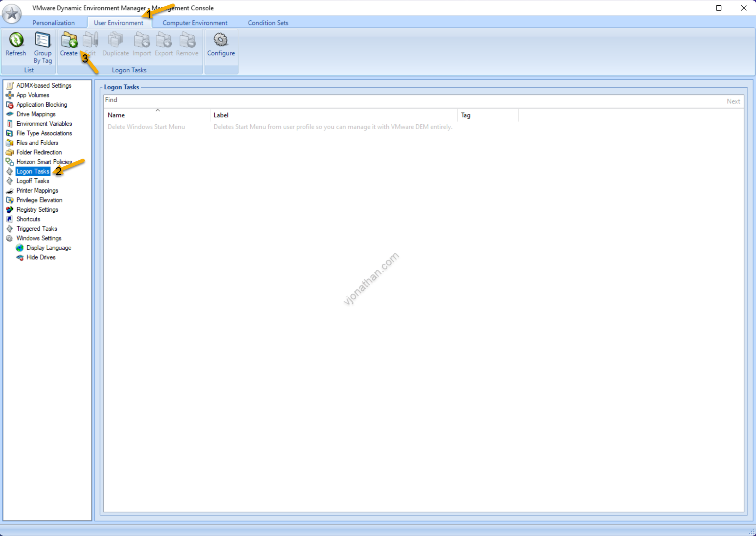Open Windows Settings in the tree

pyautogui.click(x=39, y=238)
